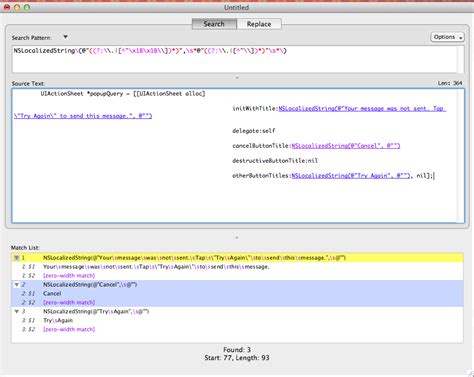Click the splitter handle below the search pattern
The height and width of the screenshot is (377, 474).
pos(237,78)
